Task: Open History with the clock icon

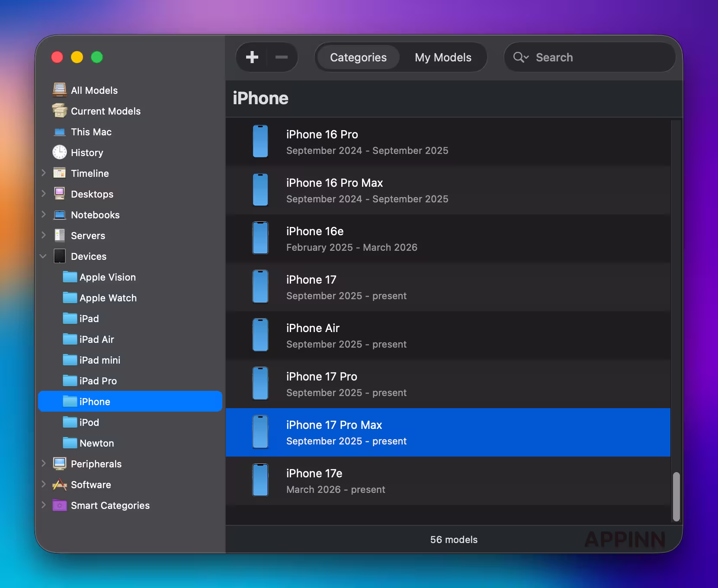Action: [60, 152]
